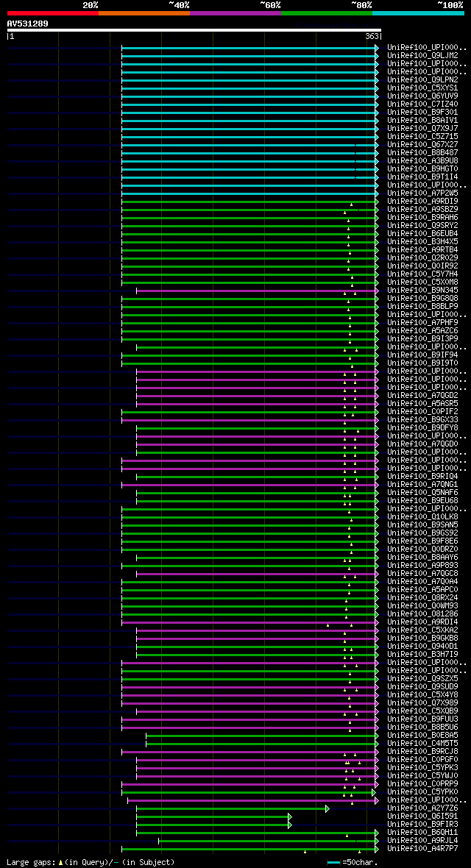The width and height of the screenshot is (471, 868).
Task: Click the green alignment bar for A2Y7Z6
Action: click(x=230, y=808)
